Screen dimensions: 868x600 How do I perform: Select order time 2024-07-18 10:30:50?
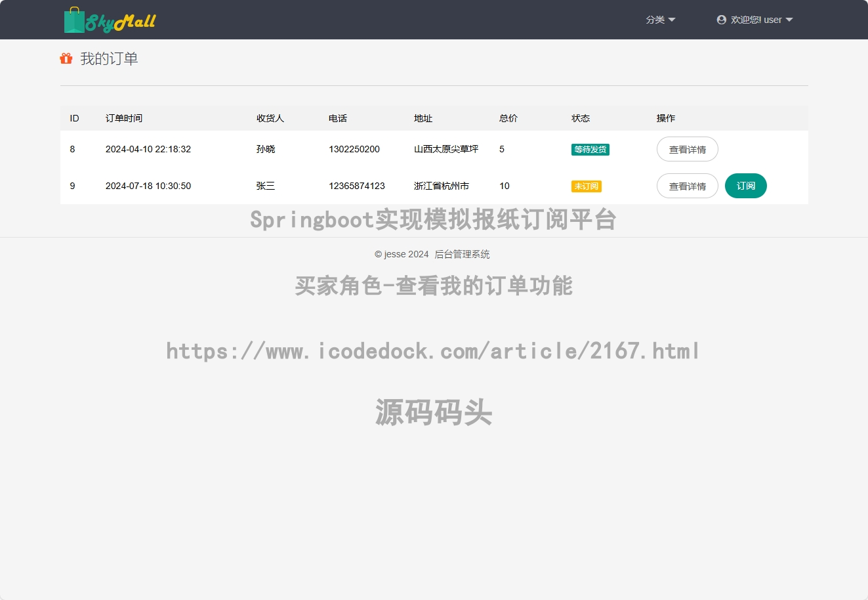click(x=148, y=186)
